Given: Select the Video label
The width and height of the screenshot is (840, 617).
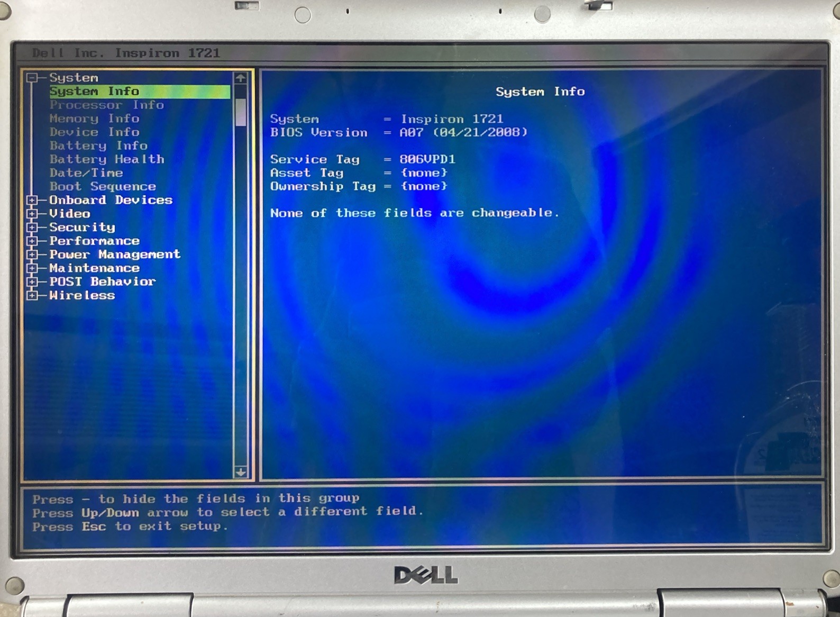Looking at the screenshot, I should 70,214.
